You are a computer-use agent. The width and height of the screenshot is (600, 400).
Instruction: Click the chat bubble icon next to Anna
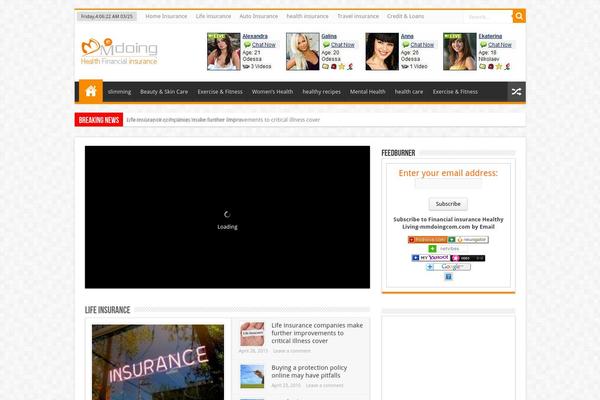[406, 45]
